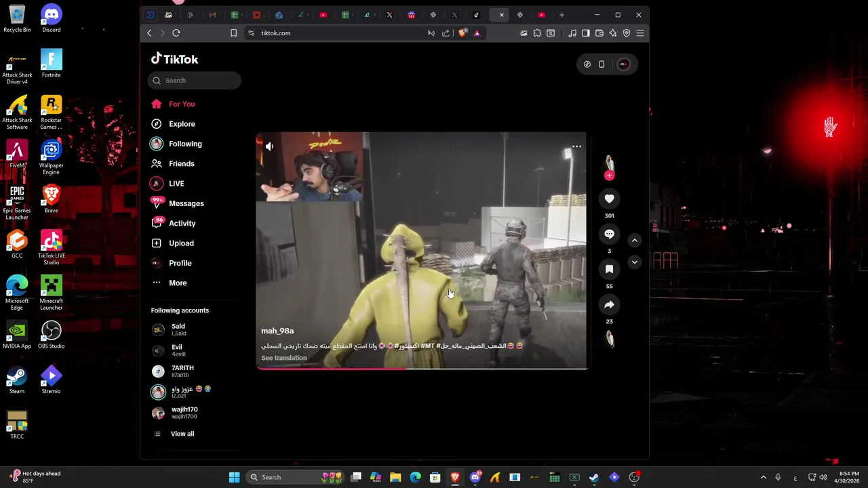Image resolution: width=868 pixels, height=488 pixels.
Task: Open profile avatar menu in header
Action: pyautogui.click(x=623, y=64)
